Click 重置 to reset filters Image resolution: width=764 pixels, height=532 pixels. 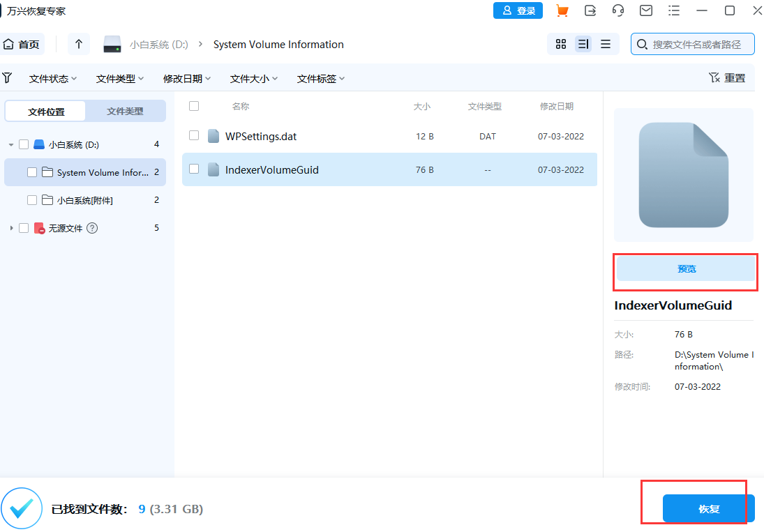[x=727, y=78]
